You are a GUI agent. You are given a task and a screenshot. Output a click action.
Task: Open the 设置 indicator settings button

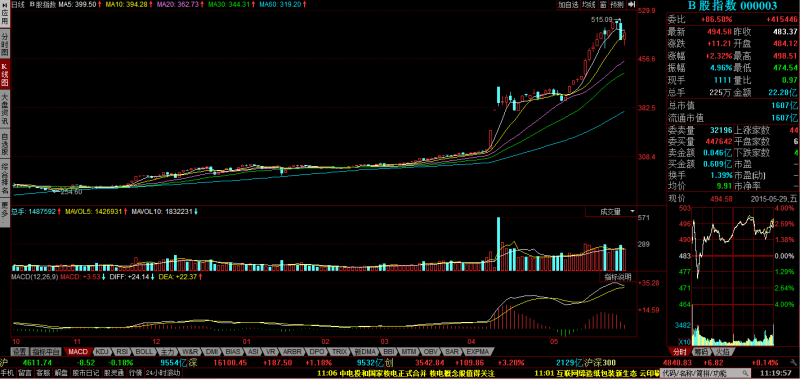(20, 351)
